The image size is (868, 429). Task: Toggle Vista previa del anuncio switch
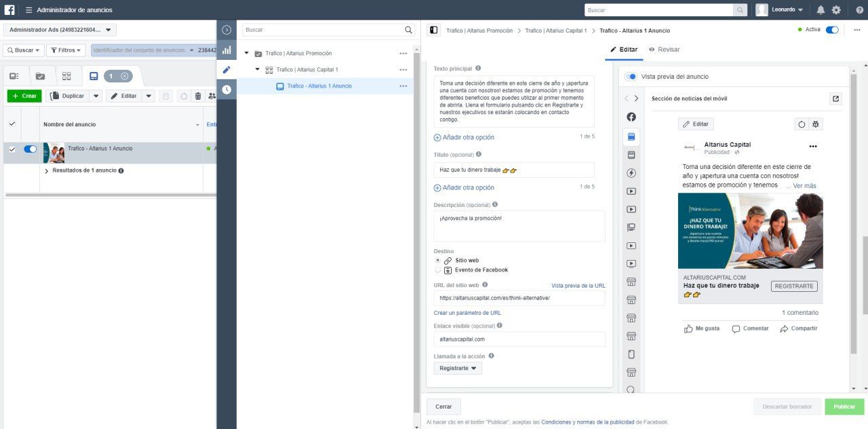(x=631, y=77)
